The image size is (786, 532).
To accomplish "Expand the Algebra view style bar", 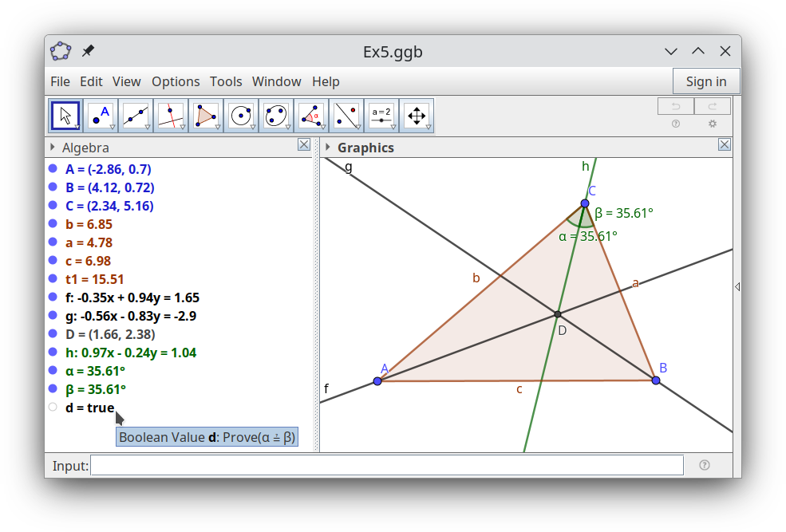I will click(x=53, y=148).
